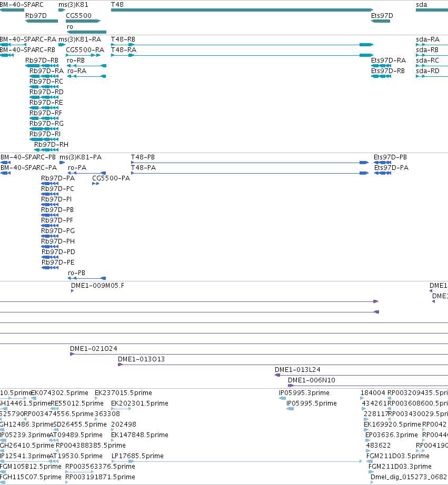Select the ms(3)K81 gene label
448x485 pixels.
pos(73,5)
